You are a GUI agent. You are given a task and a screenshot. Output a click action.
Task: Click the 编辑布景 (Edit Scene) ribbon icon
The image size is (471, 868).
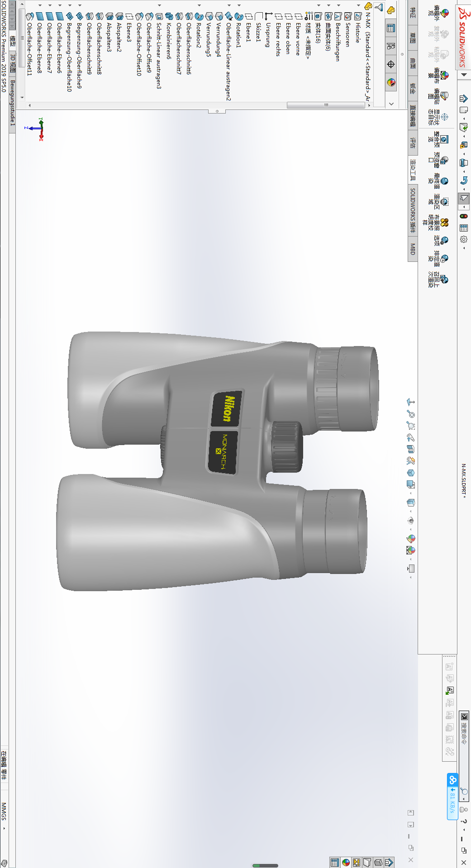[x=445, y=75]
